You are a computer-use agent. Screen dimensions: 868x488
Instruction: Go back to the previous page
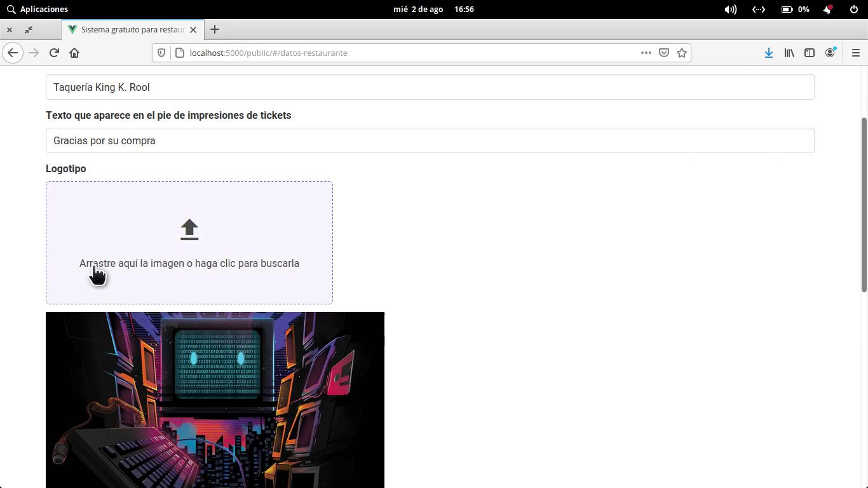(13, 53)
